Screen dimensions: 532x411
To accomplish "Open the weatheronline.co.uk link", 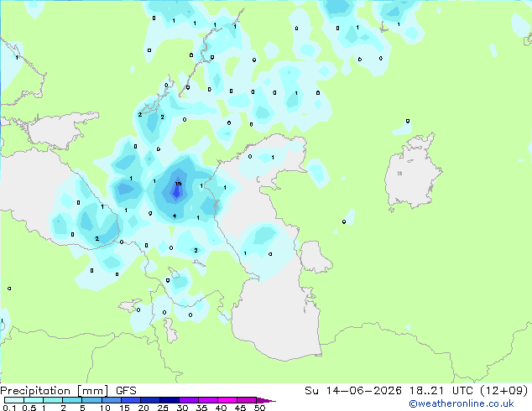I will pyautogui.click(x=462, y=403).
